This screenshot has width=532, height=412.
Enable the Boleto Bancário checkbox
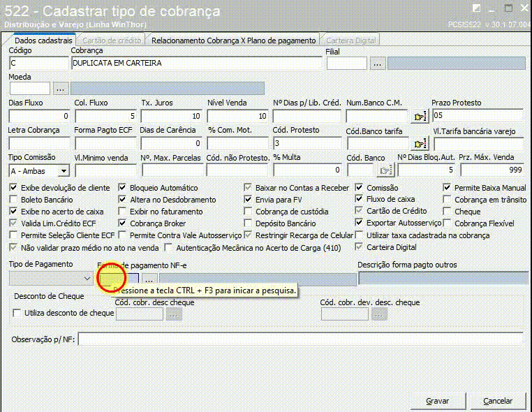[13, 199]
